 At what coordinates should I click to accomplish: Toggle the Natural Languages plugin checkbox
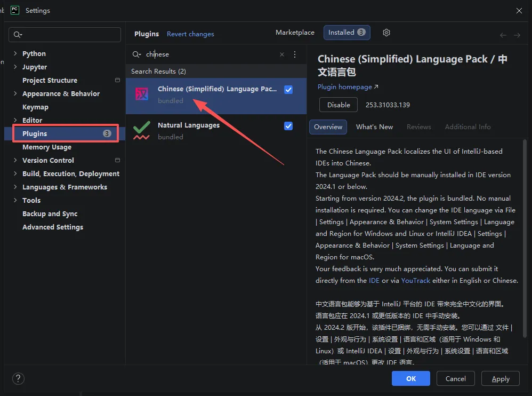click(x=288, y=126)
